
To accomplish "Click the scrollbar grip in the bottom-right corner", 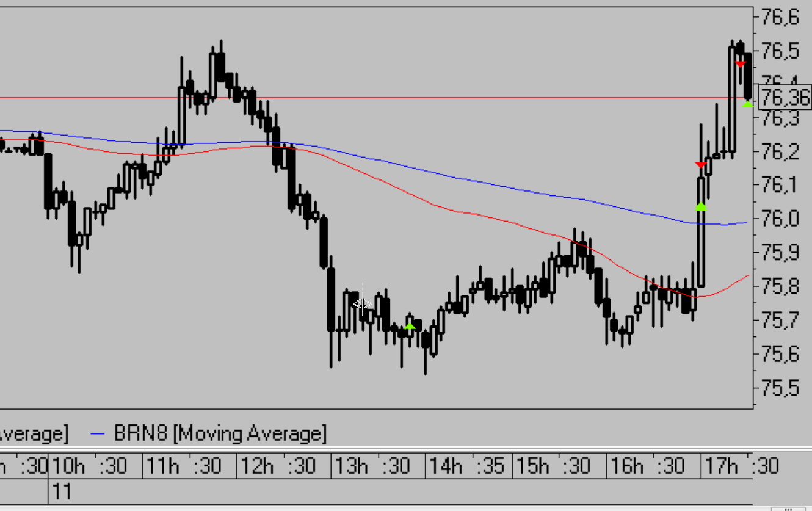I will (x=788, y=508).
